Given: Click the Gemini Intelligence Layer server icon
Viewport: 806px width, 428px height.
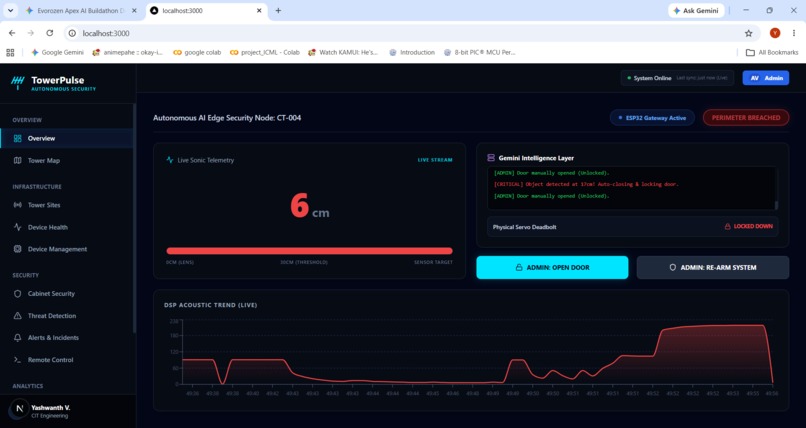Looking at the screenshot, I should (x=491, y=158).
